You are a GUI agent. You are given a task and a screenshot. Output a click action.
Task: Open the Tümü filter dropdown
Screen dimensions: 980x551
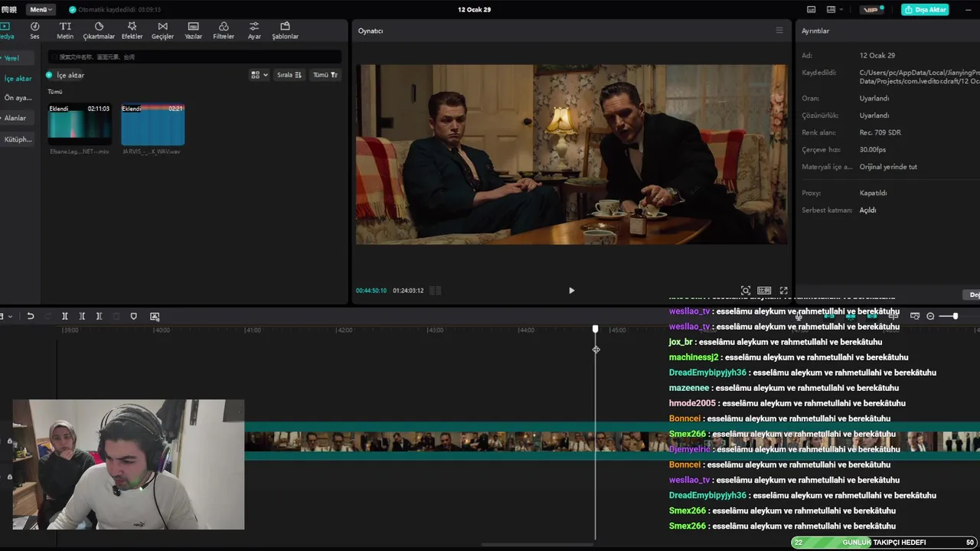click(325, 75)
